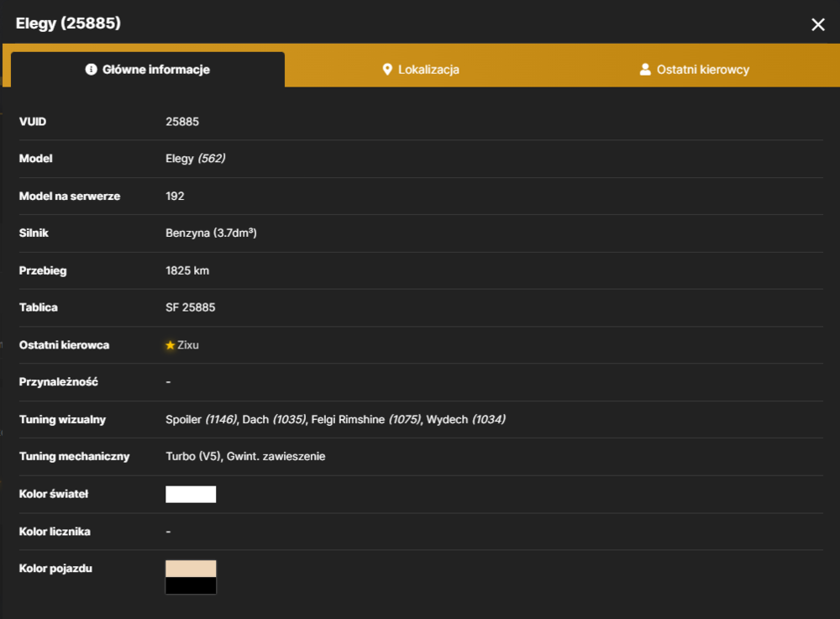
Task: Click the Przynależność label
Action: [x=59, y=382]
